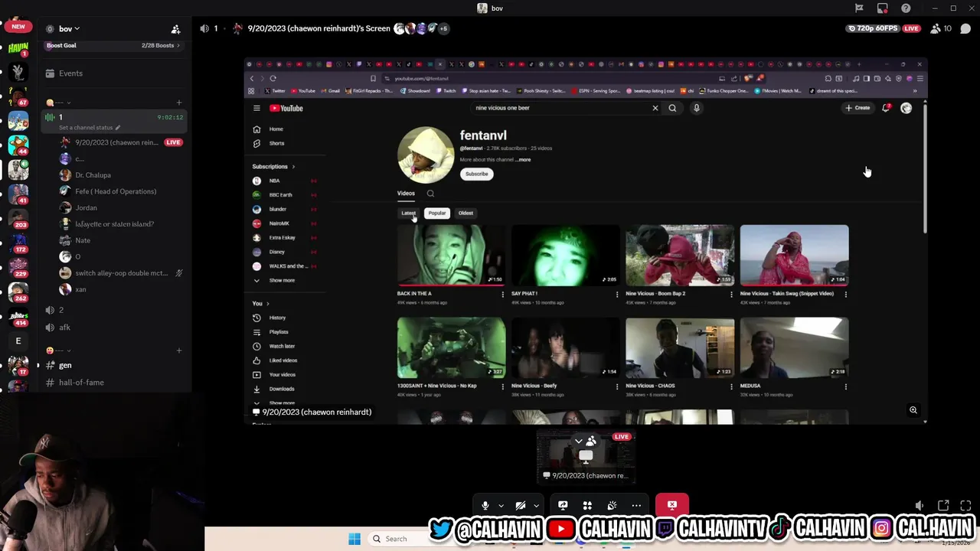Viewport: 980px width, 551px height.
Task: Open Shorts in YouTube sidebar
Action: click(276, 143)
